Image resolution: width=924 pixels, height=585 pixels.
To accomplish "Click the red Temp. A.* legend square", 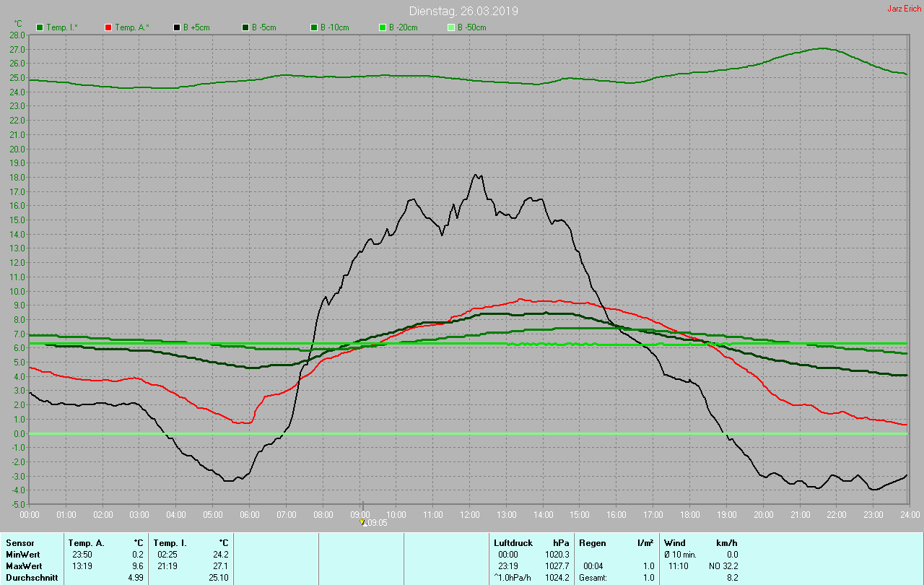I will (x=108, y=27).
